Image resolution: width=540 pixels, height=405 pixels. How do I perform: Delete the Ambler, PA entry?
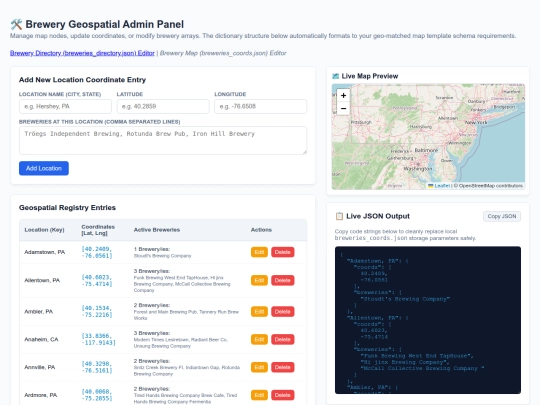coord(282,312)
